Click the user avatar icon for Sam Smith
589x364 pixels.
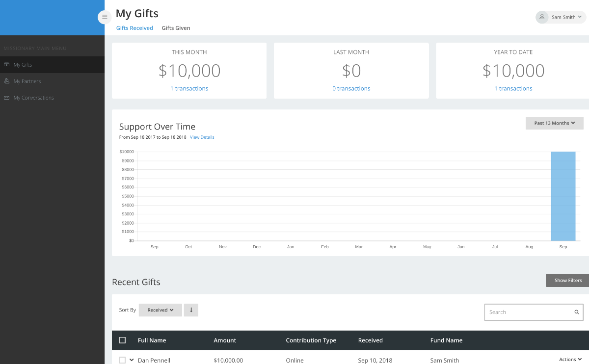pos(542,17)
